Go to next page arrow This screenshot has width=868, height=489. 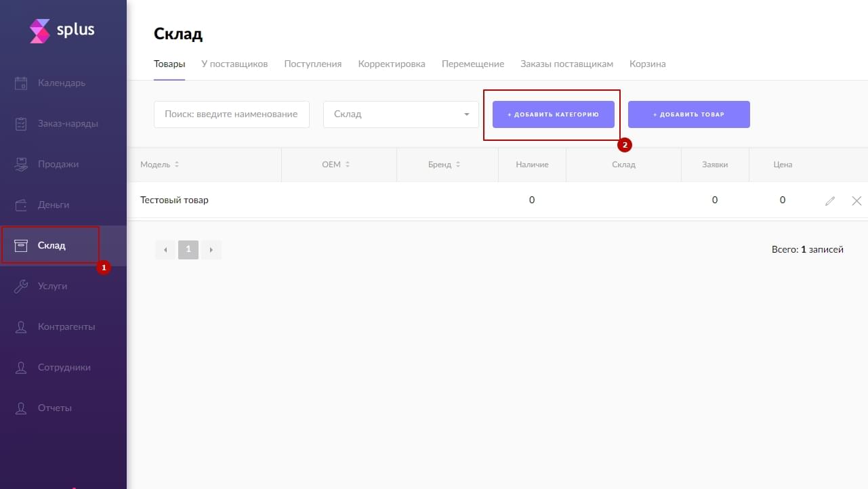[x=211, y=250]
